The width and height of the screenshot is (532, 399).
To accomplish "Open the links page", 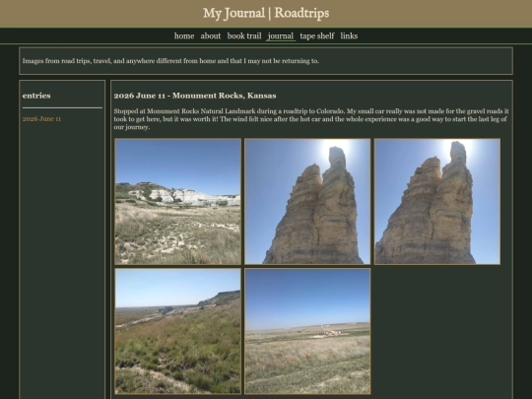I will pyautogui.click(x=349, y=36).
